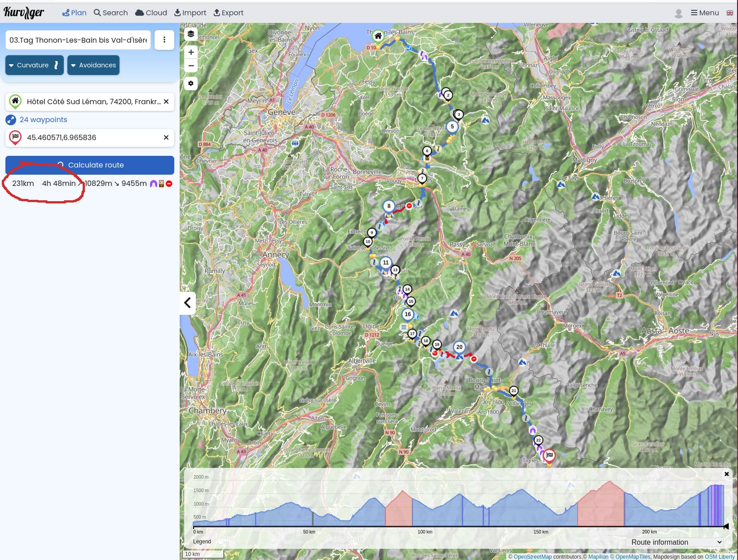Remove the Hôtel Côté Sud Léman start point
Image resolution: width=738 pixels, height=560 pixels.
point(166,101)
